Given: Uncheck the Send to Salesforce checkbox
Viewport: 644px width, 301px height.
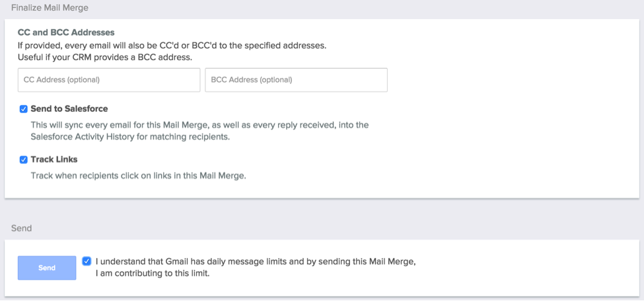Looking at the screenshot, I should [24, 109].
